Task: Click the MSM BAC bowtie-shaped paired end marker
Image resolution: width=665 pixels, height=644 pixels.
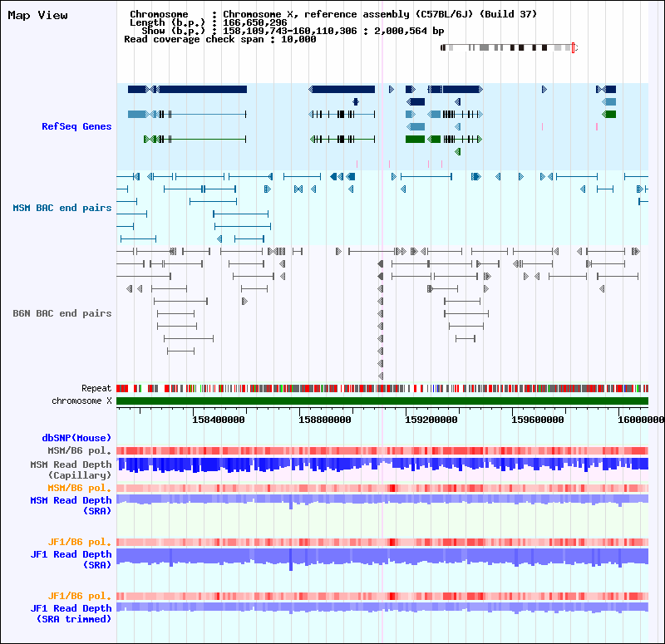Action: coord(298,189)
